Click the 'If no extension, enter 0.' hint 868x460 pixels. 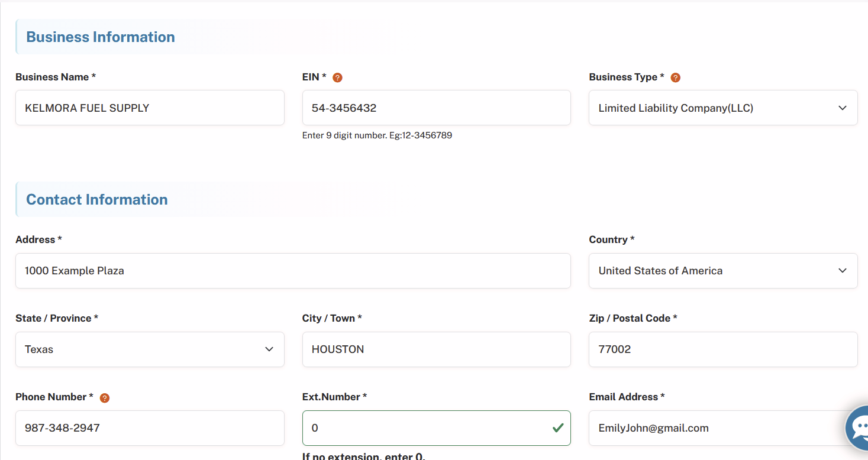tap(364, 456)
